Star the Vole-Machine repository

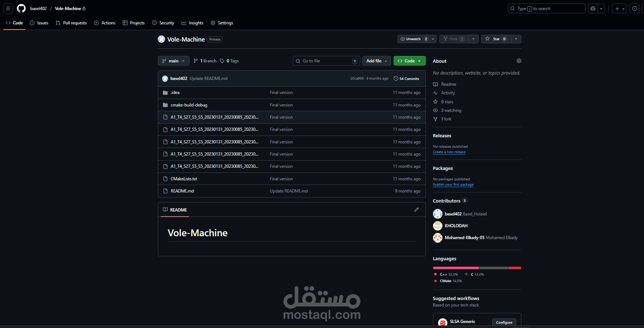click(496, 39)
